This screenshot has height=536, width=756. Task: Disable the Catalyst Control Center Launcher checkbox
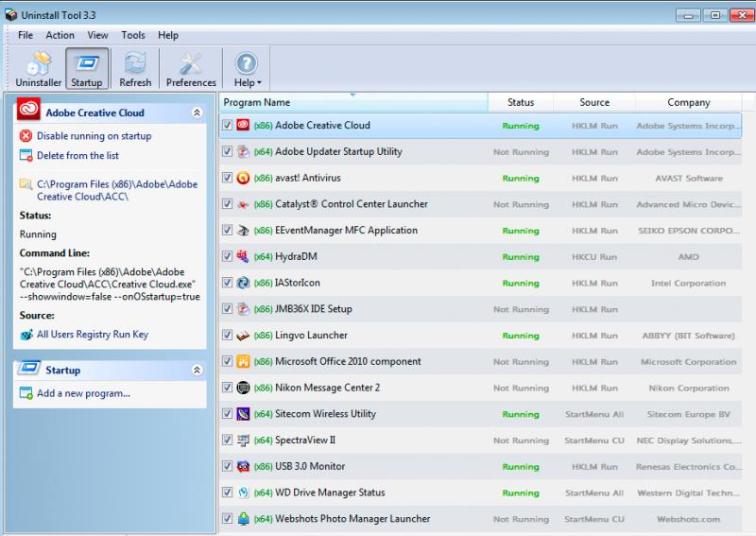tap(227, 203)
